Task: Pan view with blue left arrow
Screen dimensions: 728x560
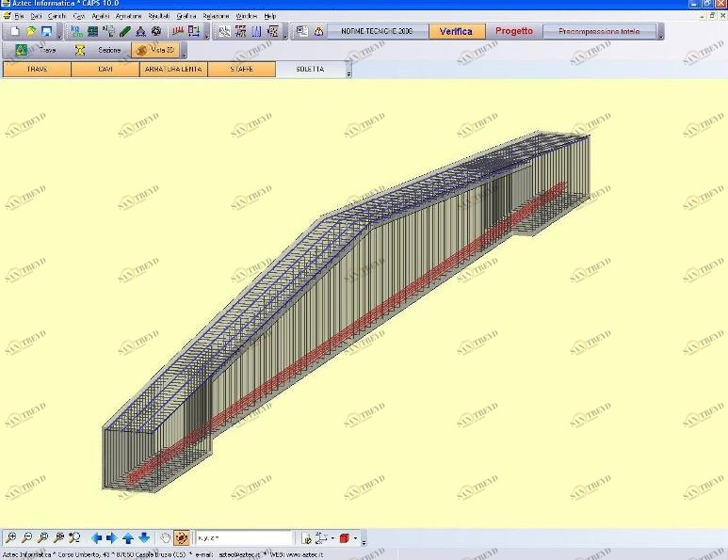Action: [x=96, y=538]
